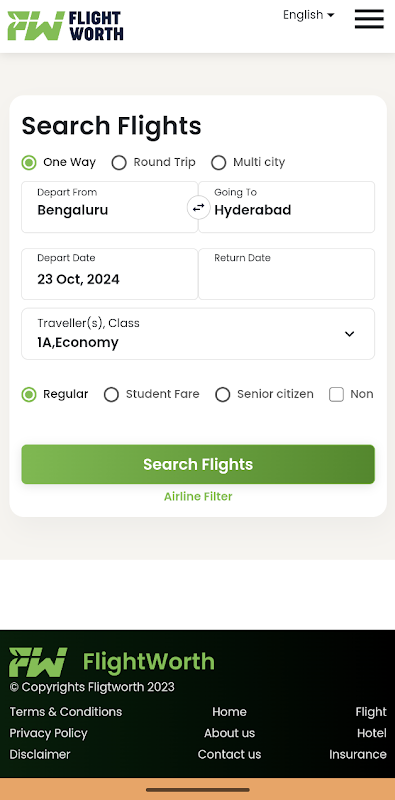Click the Flight Worth header logo
Screen dimensions: 395x800
coord(65,26)
